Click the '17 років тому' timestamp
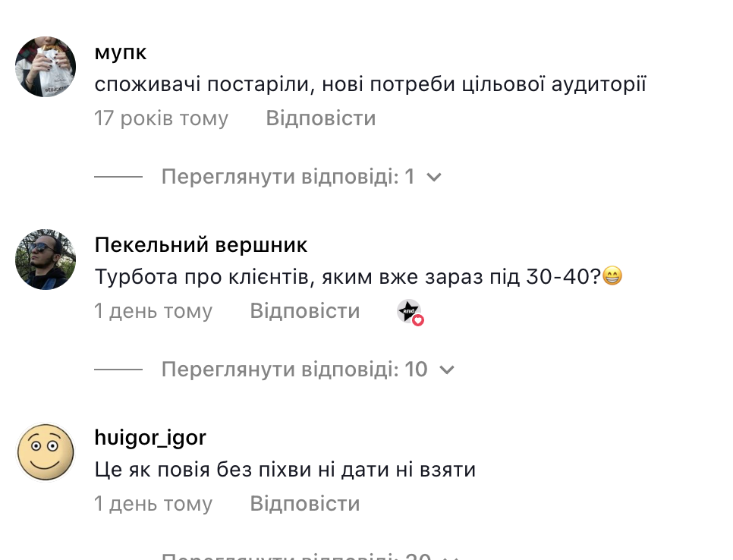 click(x=161, y=118)
